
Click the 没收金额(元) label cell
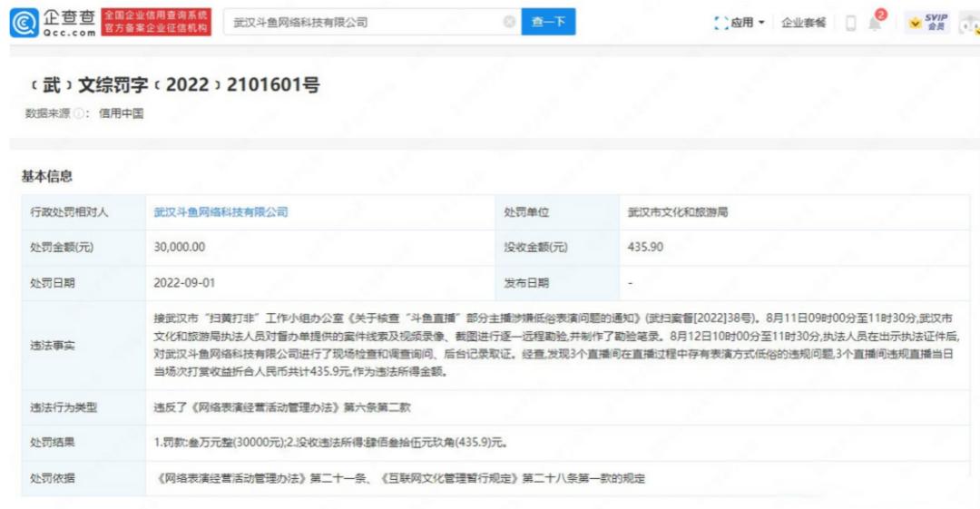pos(557,247)
